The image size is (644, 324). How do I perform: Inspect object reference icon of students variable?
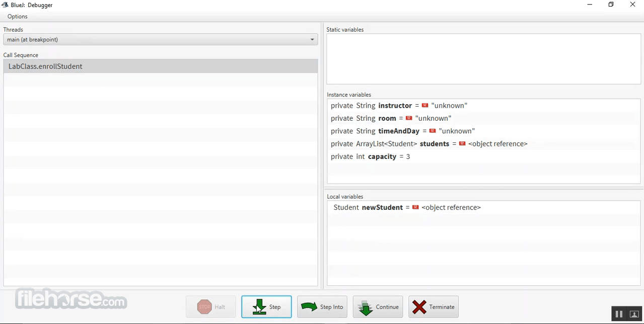pos(462,144)
